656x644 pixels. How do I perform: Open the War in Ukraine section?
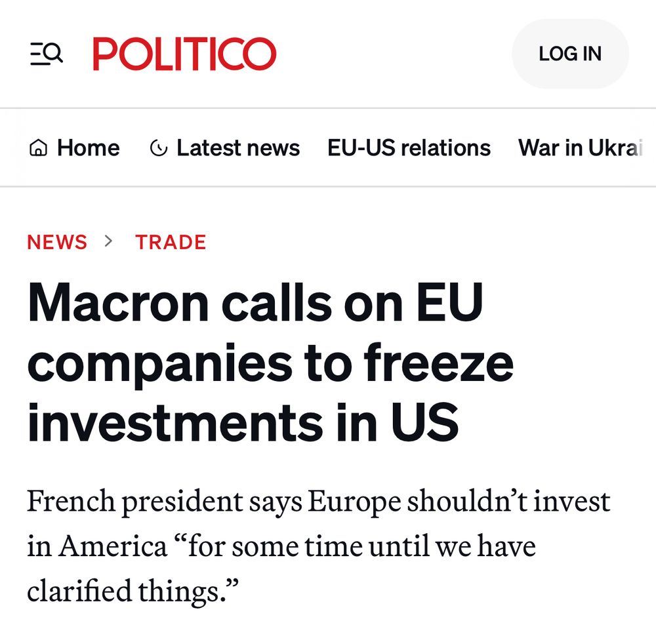(x=579, y=148)
